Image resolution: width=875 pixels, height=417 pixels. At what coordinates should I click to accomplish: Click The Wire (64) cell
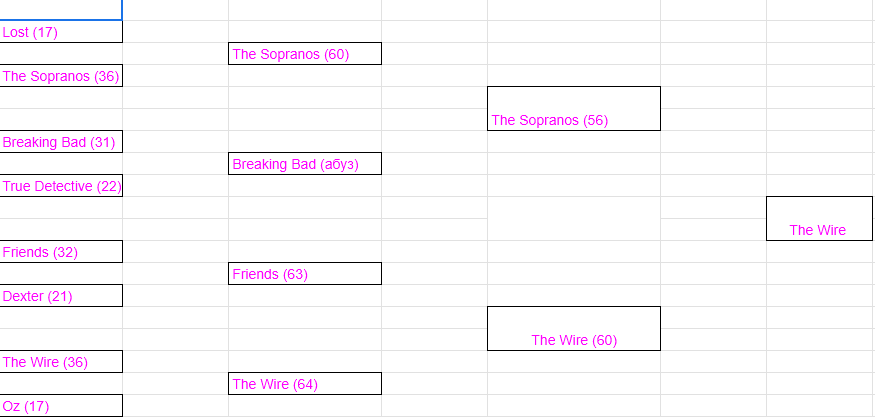[304, 384]
